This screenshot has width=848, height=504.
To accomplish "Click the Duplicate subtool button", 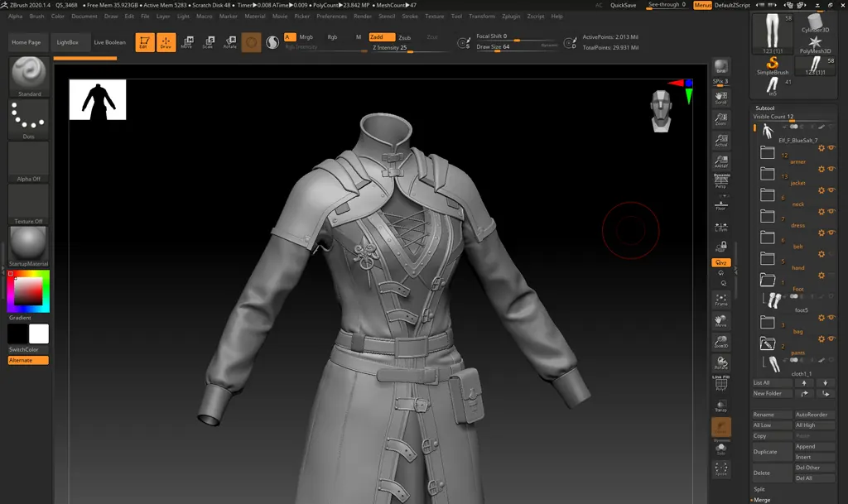I will tap(772, 452).
